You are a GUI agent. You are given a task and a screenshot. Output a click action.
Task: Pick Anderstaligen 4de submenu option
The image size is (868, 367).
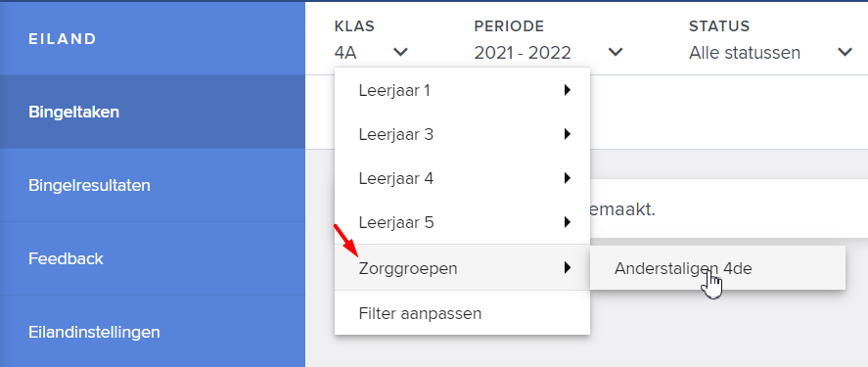[x=718, y=268]
